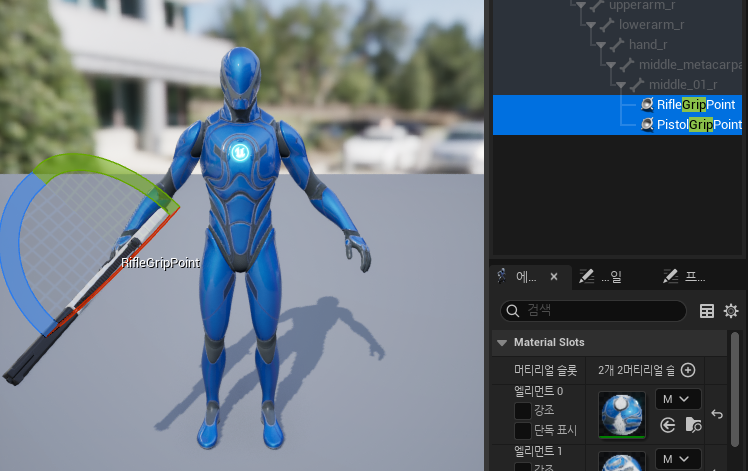Close the asset details tab

coord(554,277)
